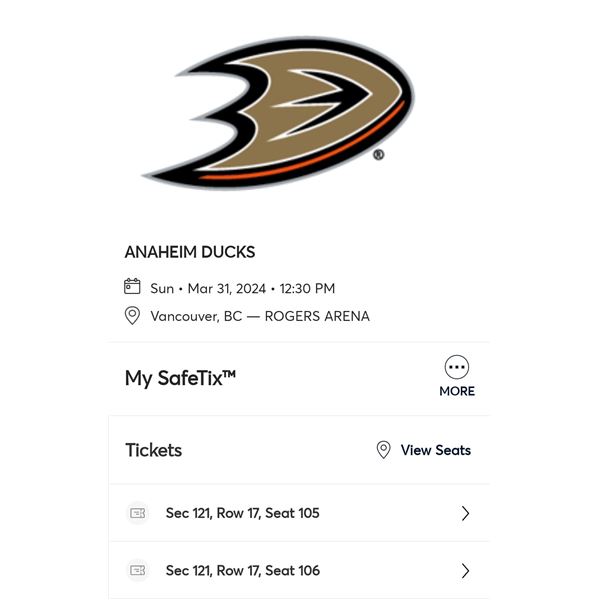Expand Seat 106 using its chevron arrow

(465, 571)
